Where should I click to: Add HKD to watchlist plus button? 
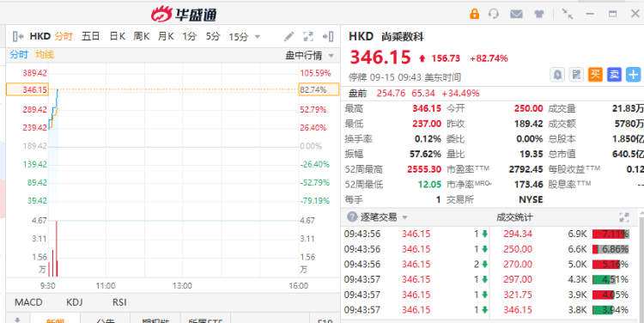633,75
